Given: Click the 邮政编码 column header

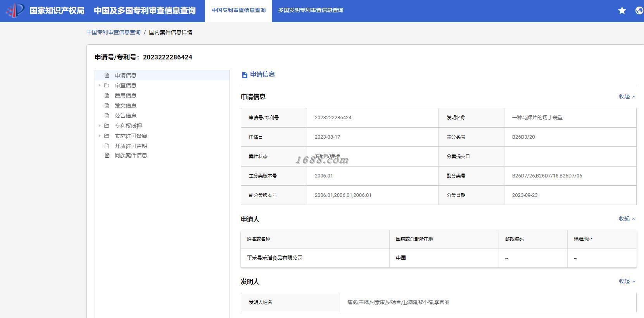Looking at the screenshot, I should click(x=533, y=239).
